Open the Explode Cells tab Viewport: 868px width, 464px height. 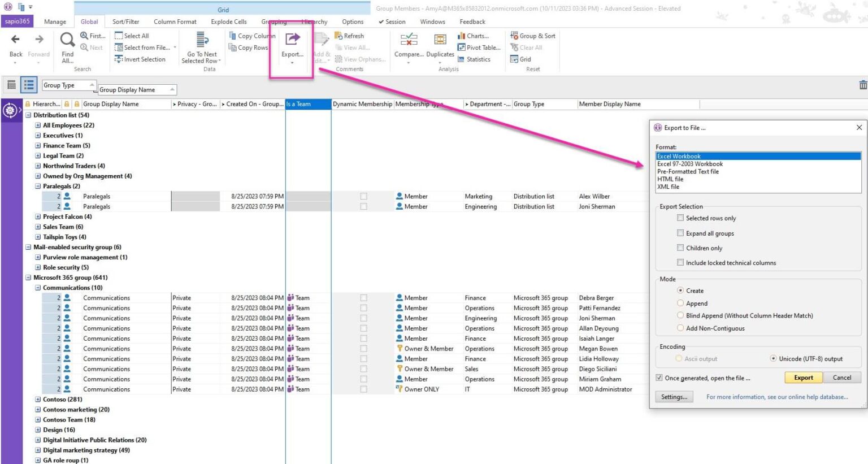pyautogui.click(x=229, y=21)
